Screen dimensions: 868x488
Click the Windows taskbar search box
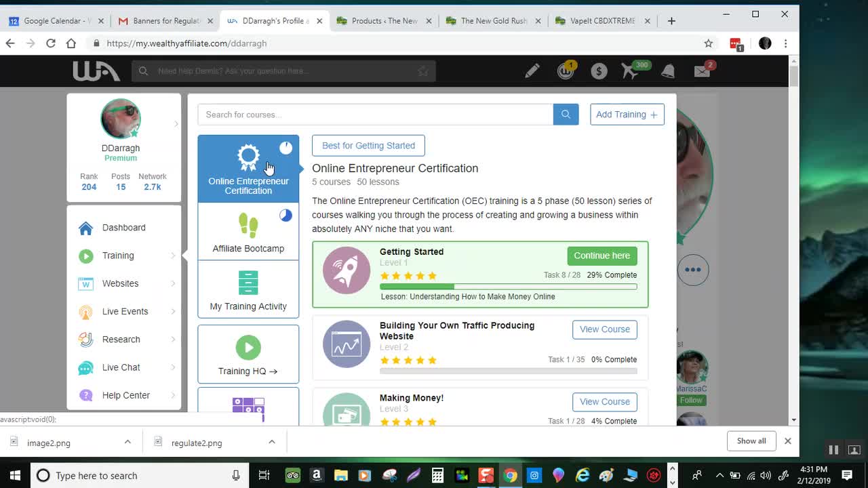(x=140, y=475)
